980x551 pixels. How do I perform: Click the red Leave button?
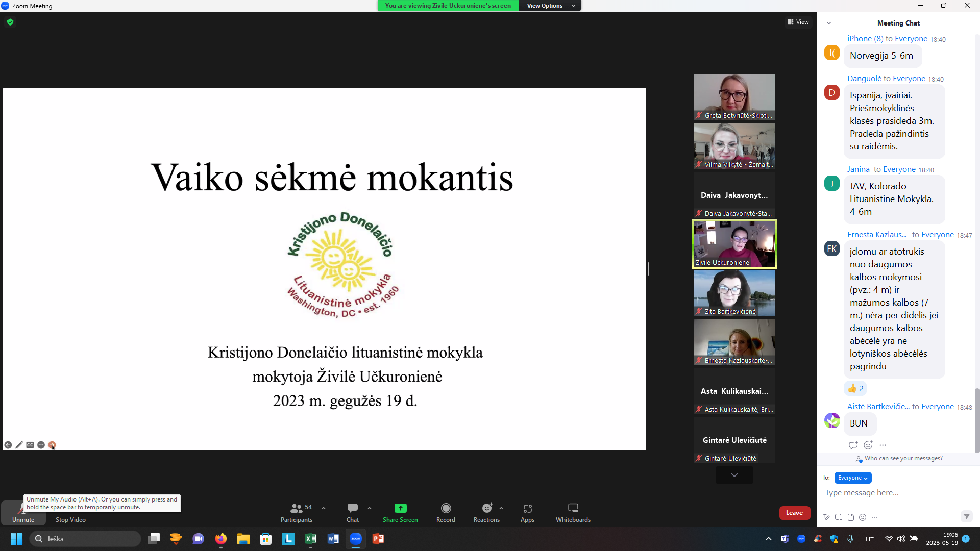[794, 513]
